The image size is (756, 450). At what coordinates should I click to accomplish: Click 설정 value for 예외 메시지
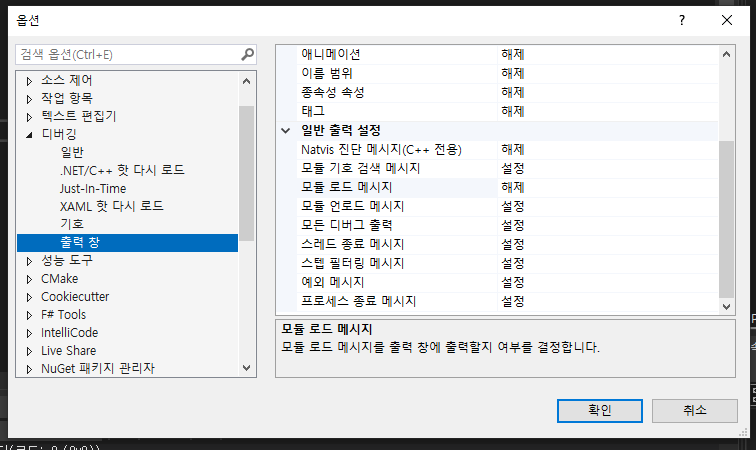(x=513, y=282)
